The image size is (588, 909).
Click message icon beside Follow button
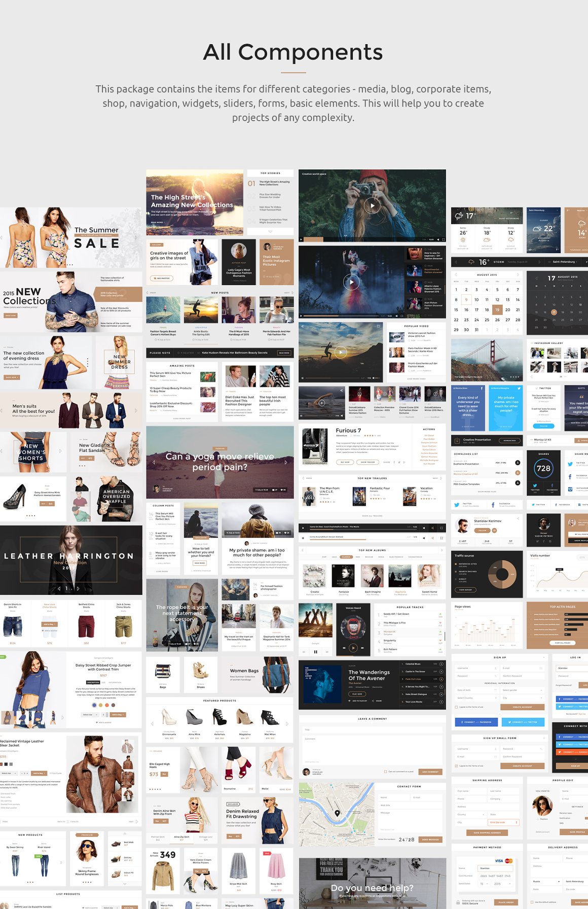[494, 530]
